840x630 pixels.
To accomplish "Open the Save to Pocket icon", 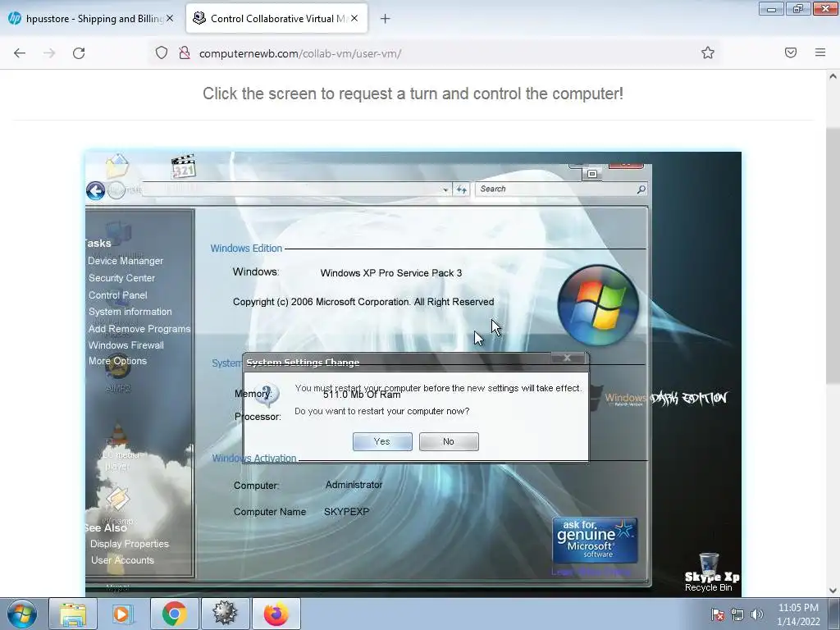I will coord(791,52).
